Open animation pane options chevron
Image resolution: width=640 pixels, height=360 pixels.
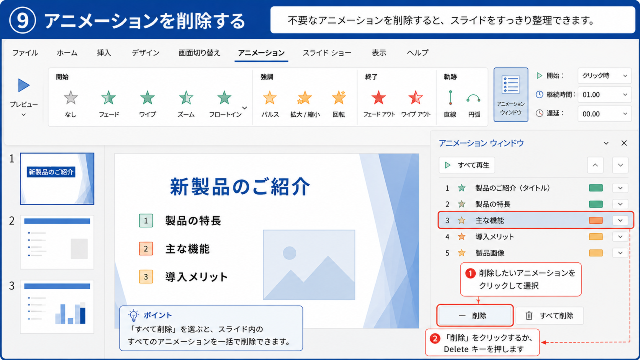pyautogui.click(x=606, y=143)
